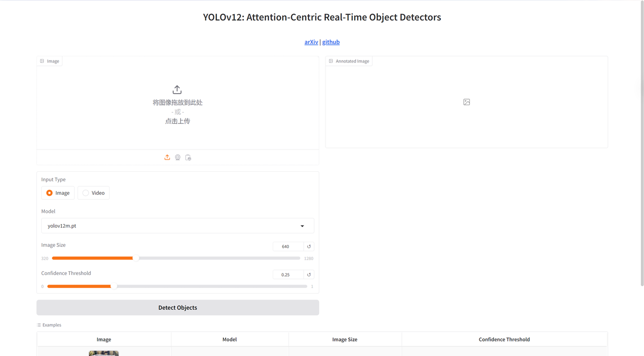Click the Image column header in Examples
Viewport: 644px width, 356px height.
(104, 339)
